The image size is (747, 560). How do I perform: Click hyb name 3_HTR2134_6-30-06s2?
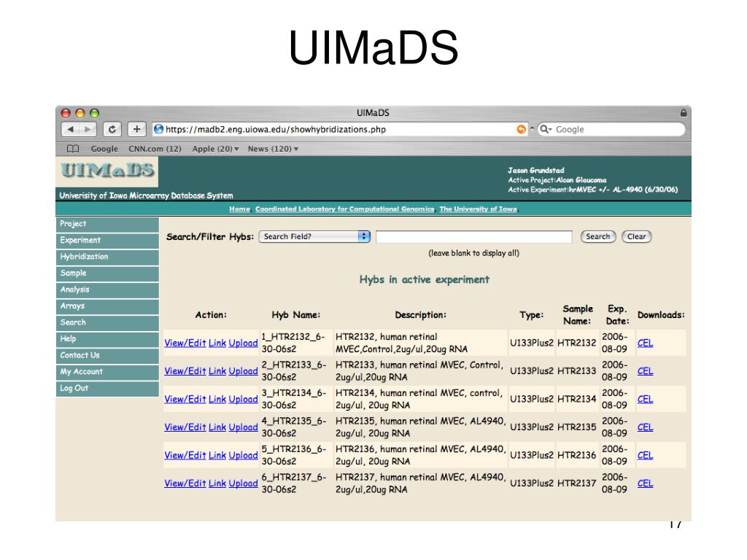pos(293,399)
